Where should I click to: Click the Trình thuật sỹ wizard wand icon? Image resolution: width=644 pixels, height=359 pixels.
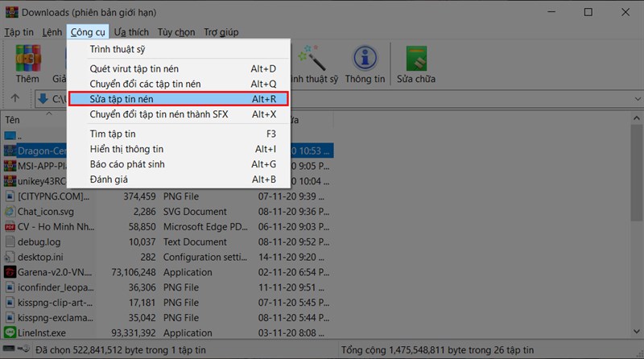pos(312,58)
